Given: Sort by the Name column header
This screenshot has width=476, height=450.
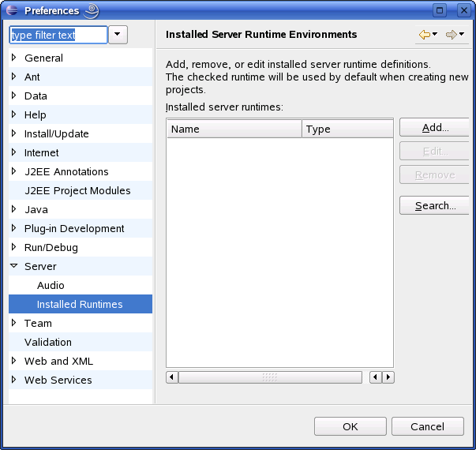Looking at the screenshot, I should (234, 129).
